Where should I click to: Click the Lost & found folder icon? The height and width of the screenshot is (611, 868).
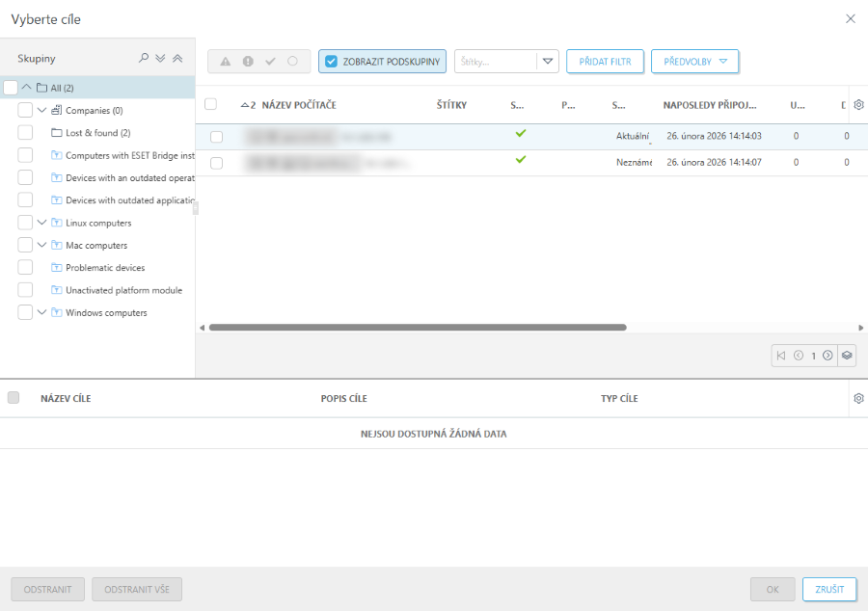coord(57,133)
